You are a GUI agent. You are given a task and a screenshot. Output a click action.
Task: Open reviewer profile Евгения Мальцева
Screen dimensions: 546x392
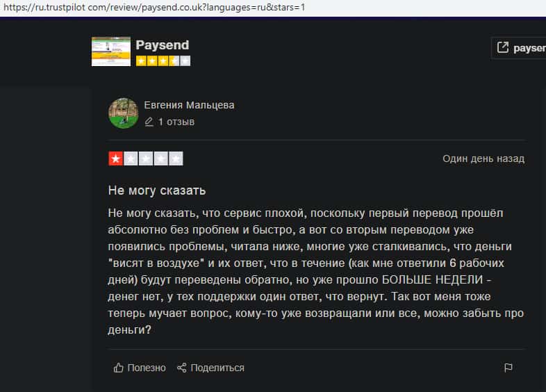[x=189, y=105]
